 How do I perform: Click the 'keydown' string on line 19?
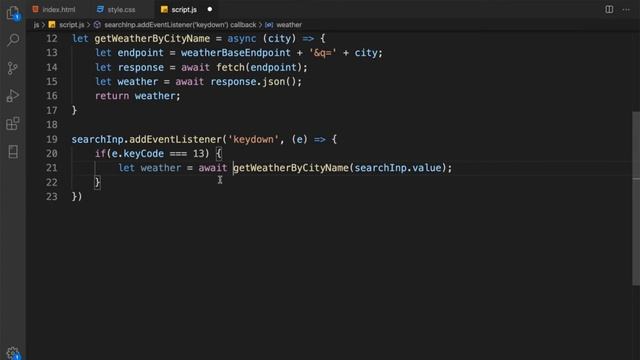coord(253,140)
